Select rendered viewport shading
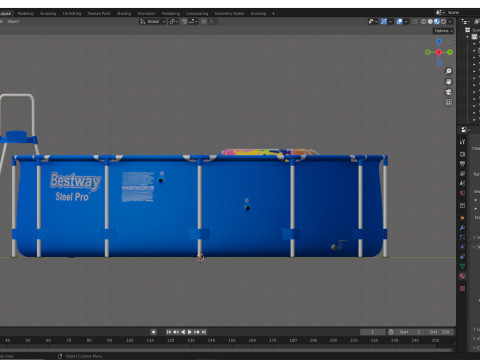The image size is (480, 360). [x=443, y=21]
